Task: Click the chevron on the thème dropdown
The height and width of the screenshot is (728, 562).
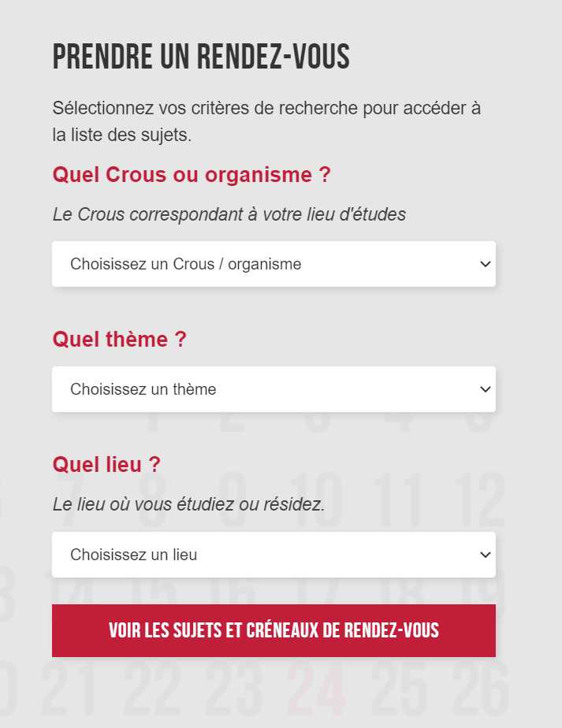Action: (x=486, y=389)
